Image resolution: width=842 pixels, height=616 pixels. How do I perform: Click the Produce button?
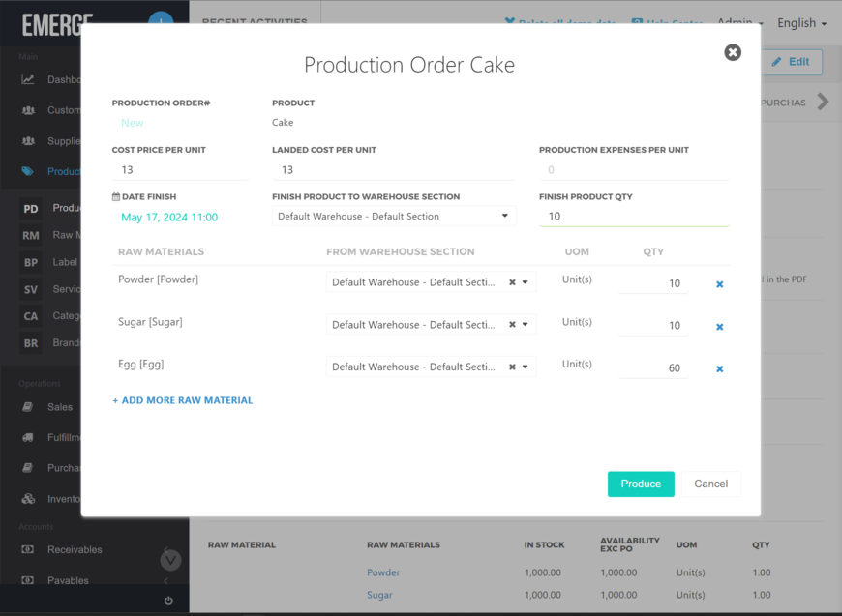tap(641, 484)
